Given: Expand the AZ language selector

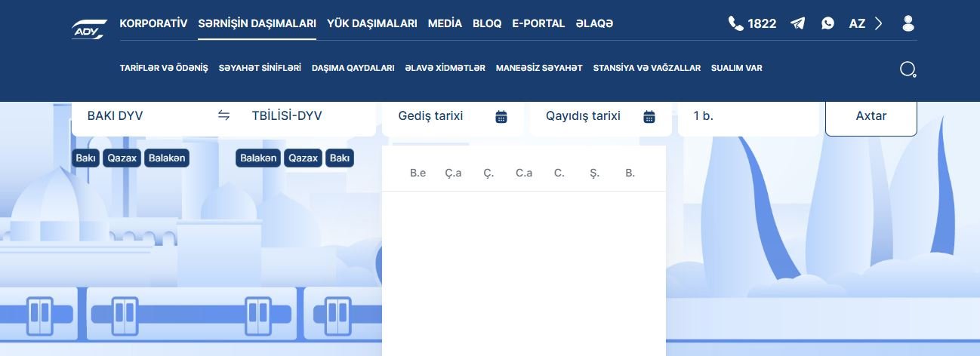Looking at the screenshot, I should (x=865, y=23).
